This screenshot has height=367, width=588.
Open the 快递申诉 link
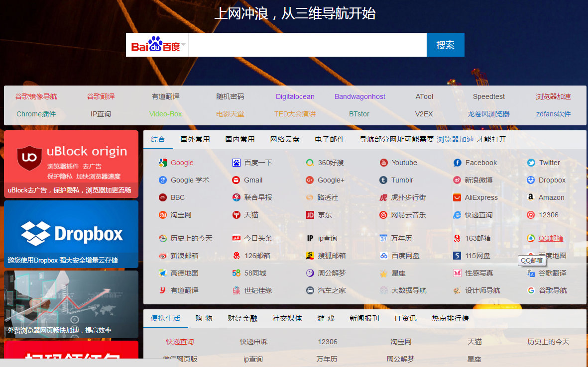(x=254, y=342)
